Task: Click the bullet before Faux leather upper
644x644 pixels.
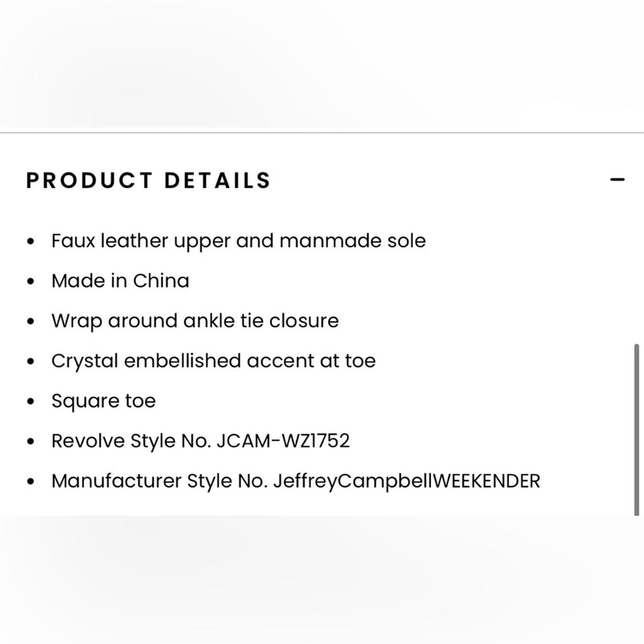Action: pos(30,241)
